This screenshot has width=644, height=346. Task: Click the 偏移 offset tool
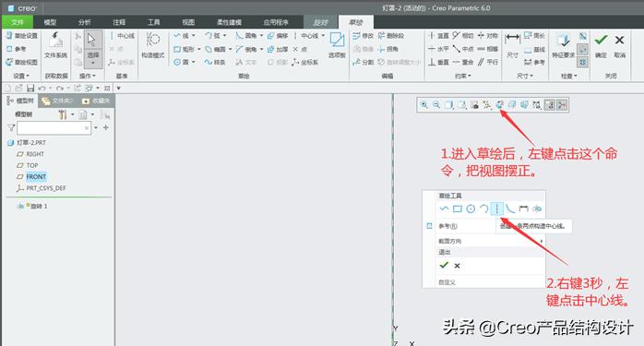pyautogui.click(x=278, y=36)
